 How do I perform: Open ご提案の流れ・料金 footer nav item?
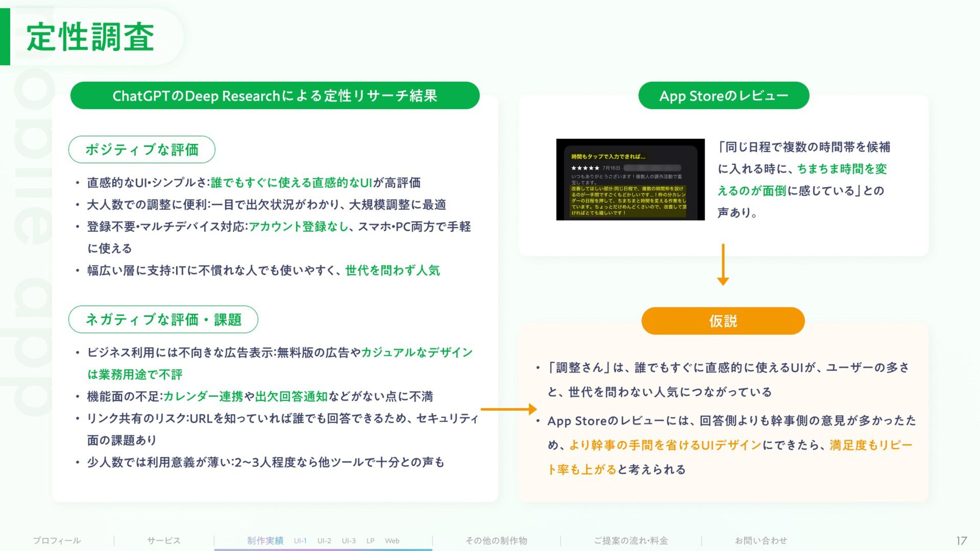631,540
